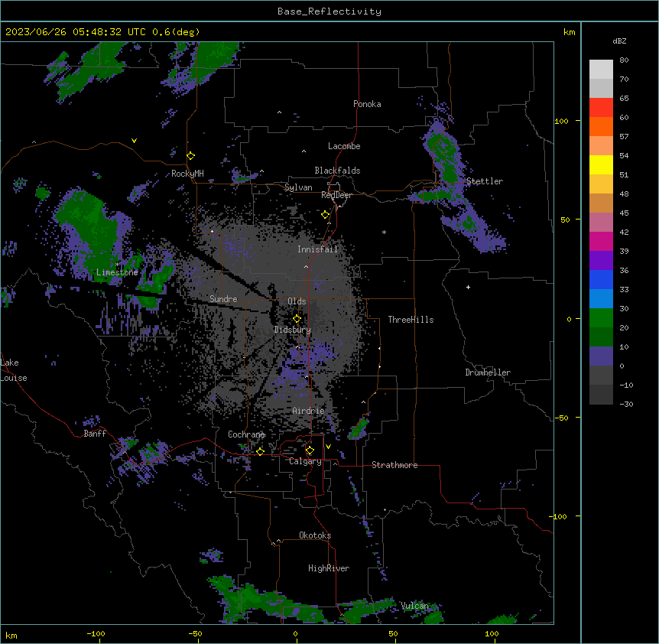Image resolution: width=659 pixels, height=644 pixels.
Task: Click the Olds map label
Action: tap(297, 301)
